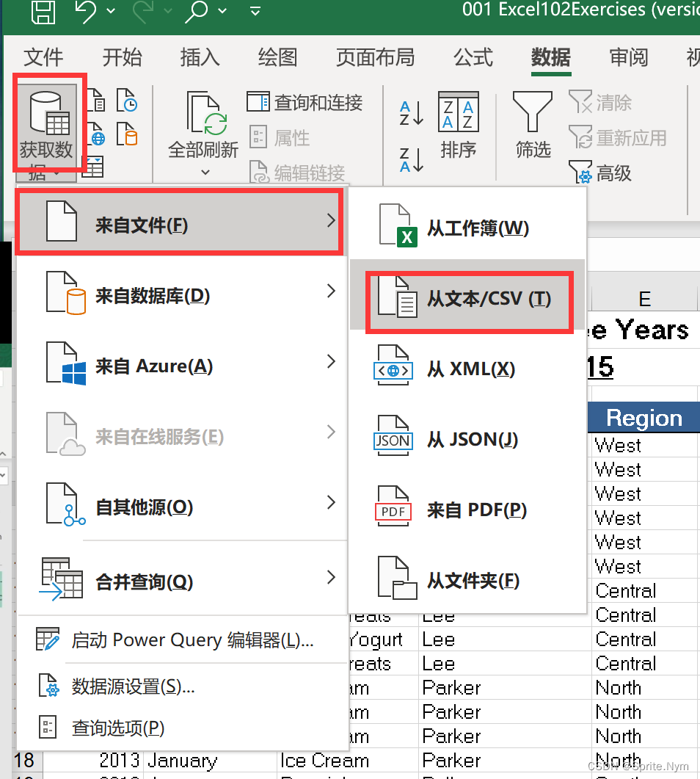This screenshot has height=779, width=700.
Task: Click the 清除 filter button
Action: coord(600,102)
